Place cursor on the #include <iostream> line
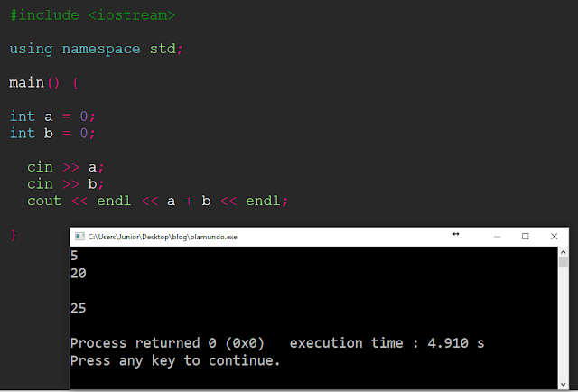Screen dimensions: 578x392 [92, 15]
